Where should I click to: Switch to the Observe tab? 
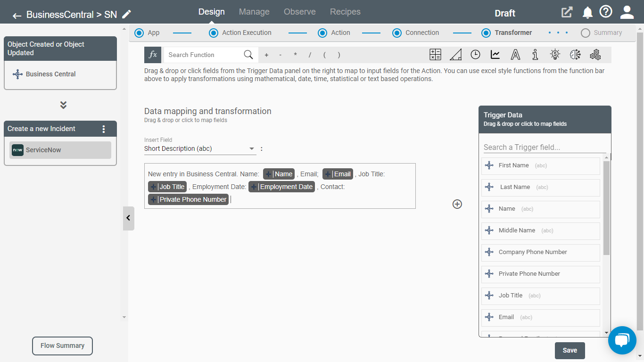point(300,12)
